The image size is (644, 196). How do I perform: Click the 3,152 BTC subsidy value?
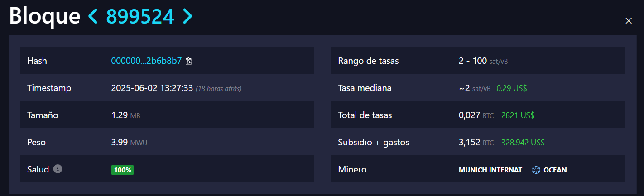476,143
